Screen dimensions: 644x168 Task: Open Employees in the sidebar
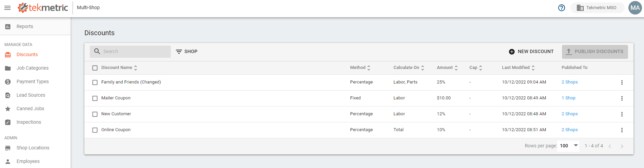(35, 161)
